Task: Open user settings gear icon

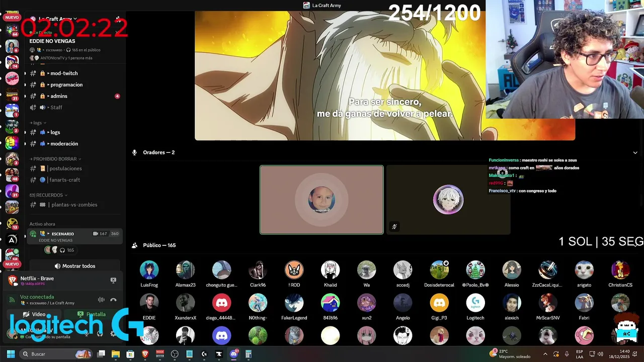Action: point(113,333)
